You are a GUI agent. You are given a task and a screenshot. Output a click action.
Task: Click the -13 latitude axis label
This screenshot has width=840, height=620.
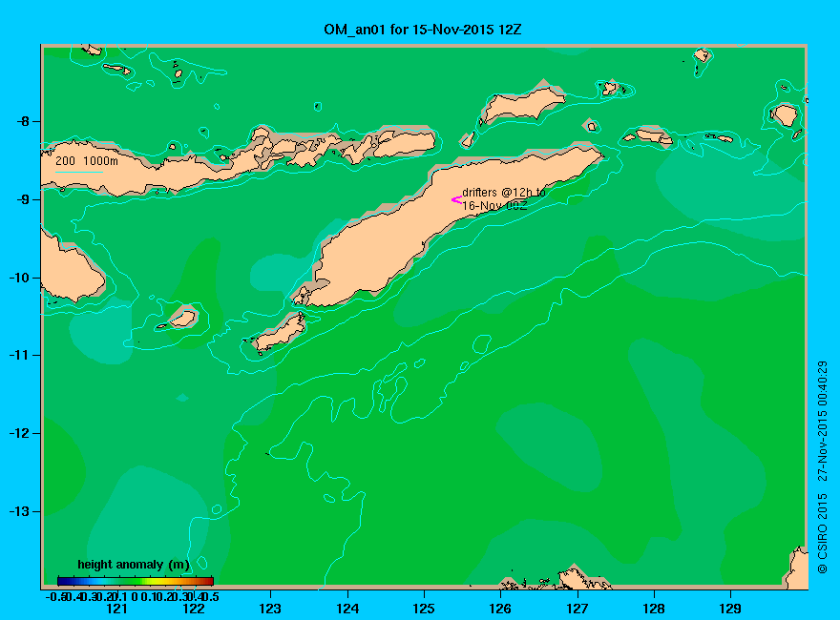20,511
